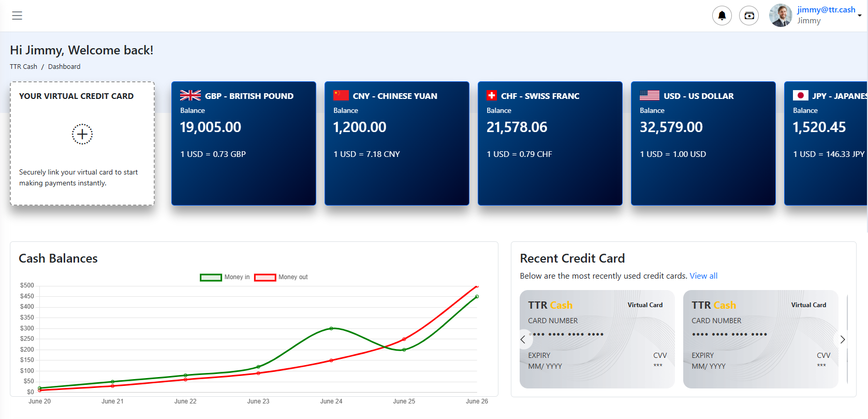Open the wallet icon in header
This screenshot has width=868, height=419.
pyautogui.click(x=749, y=16)
